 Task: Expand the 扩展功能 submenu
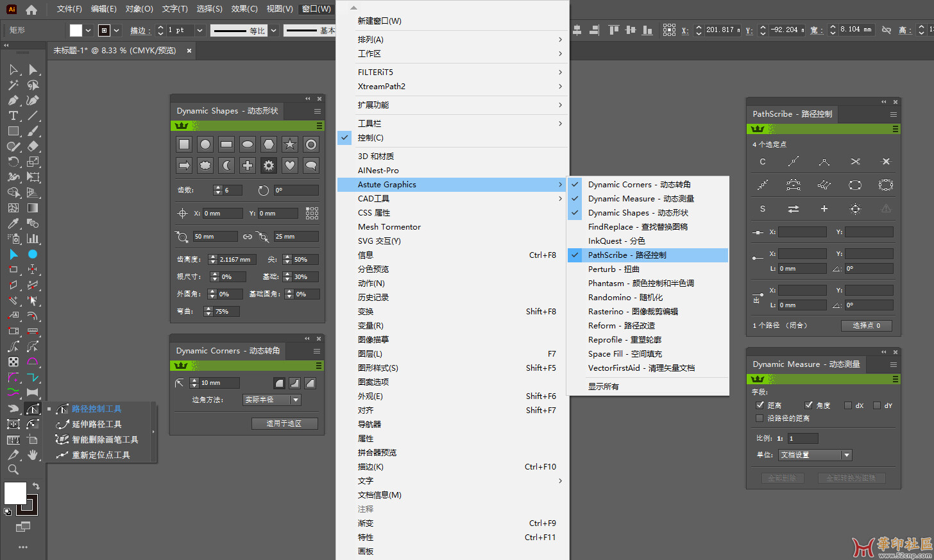click(x=452, y=105)
